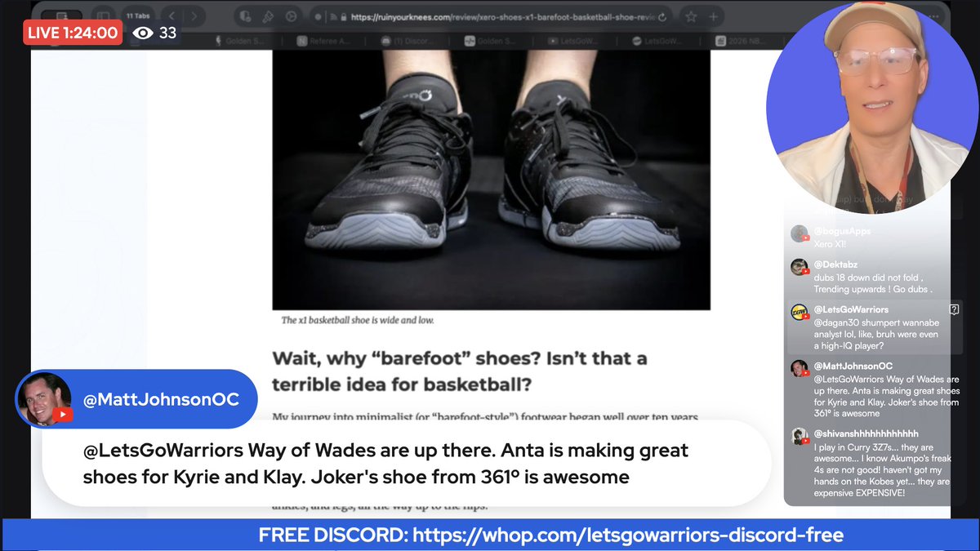The width and height of the screenshot is (980, 551).
Task: Click the @MattJohnsonOC username in chat list
Action: 853,367
